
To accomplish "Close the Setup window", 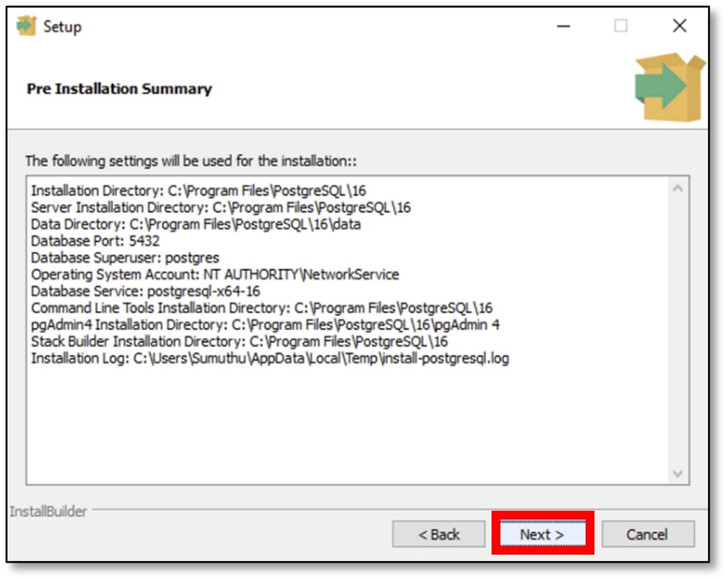I will click(x=680, y=26).
